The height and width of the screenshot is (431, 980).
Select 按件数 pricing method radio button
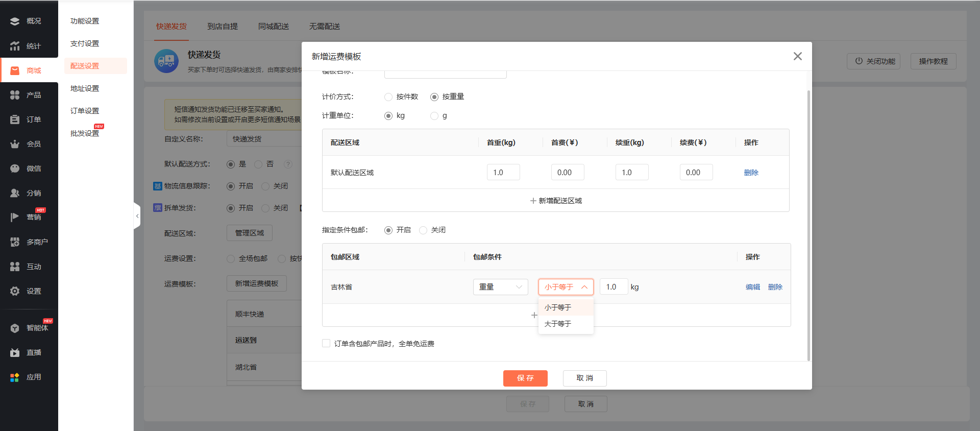pyautogui.click(x=388, y=97)
